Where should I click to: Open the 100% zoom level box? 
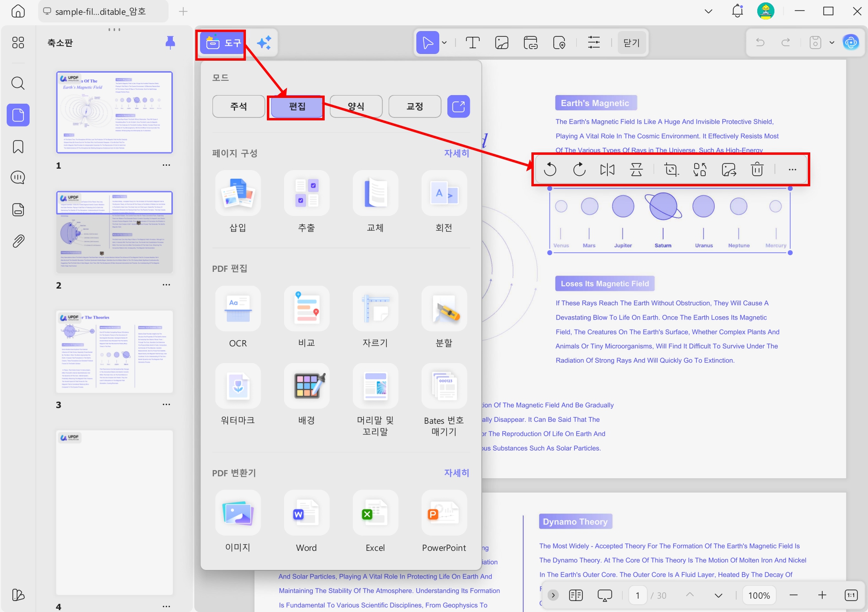click(759, 595)
